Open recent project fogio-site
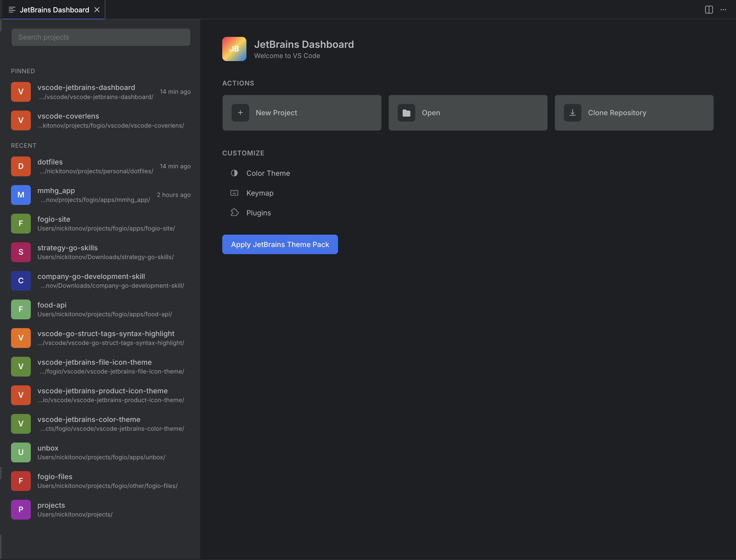 click(x=101, y=224)
